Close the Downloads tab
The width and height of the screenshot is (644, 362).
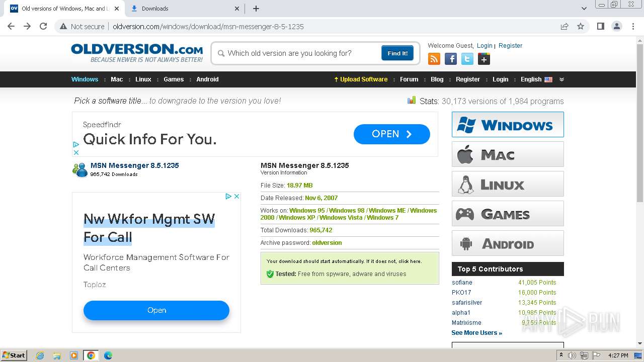[x=237, y=9]
